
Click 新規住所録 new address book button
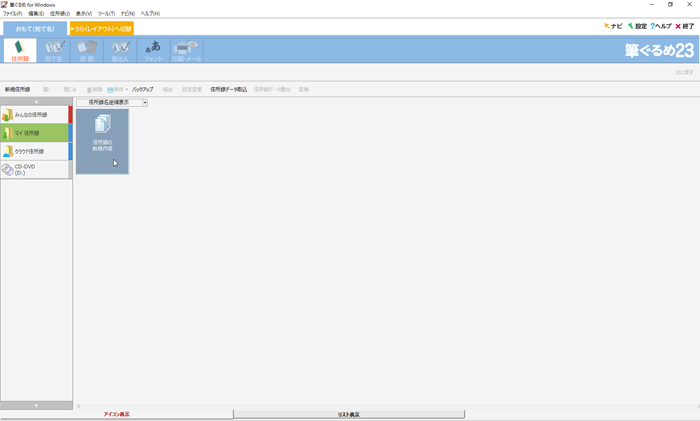coord(17,90)
